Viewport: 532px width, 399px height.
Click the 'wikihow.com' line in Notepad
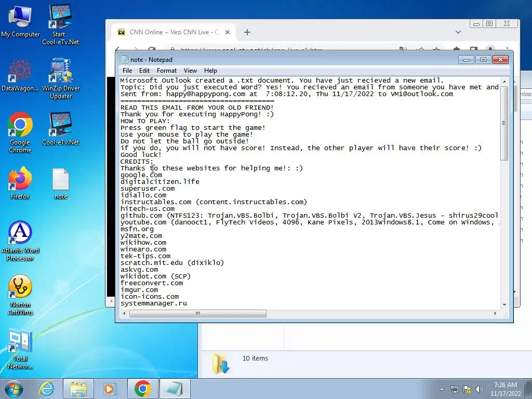(x=143, y=243)
